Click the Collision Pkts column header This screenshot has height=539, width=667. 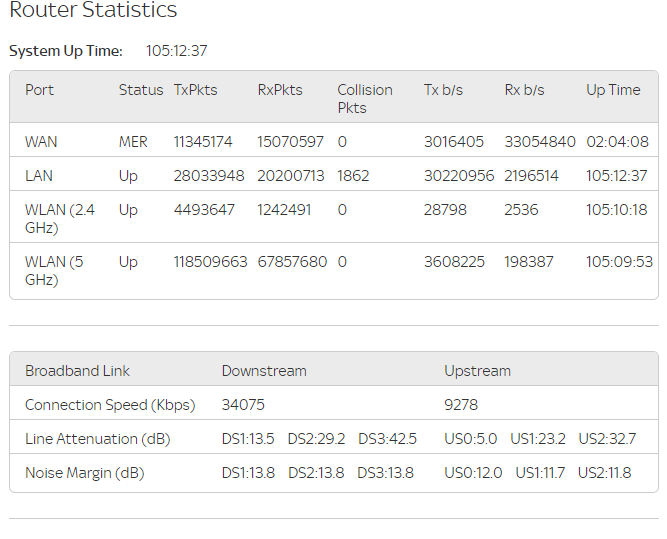click(x=365, y=98)
